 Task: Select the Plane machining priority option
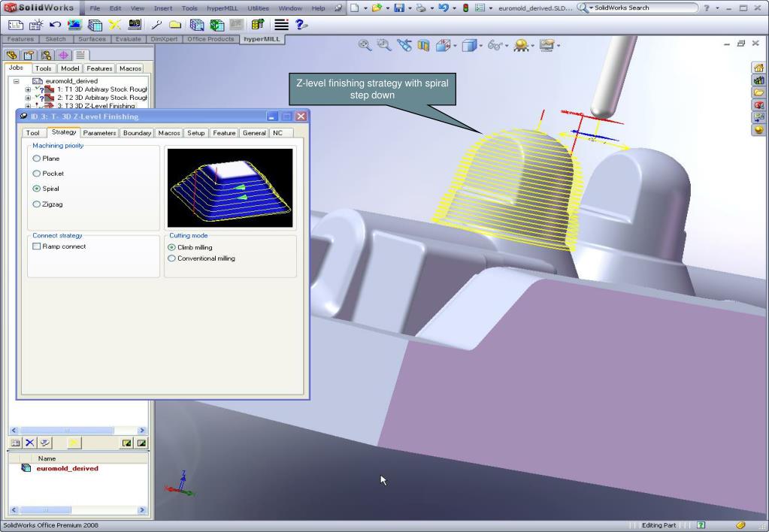pos(36,159)
